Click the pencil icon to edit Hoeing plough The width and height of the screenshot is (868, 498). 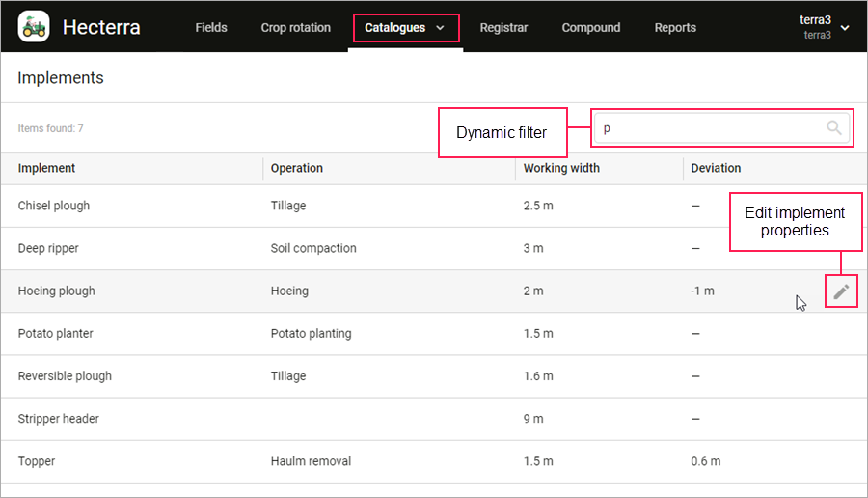[841, 291]
